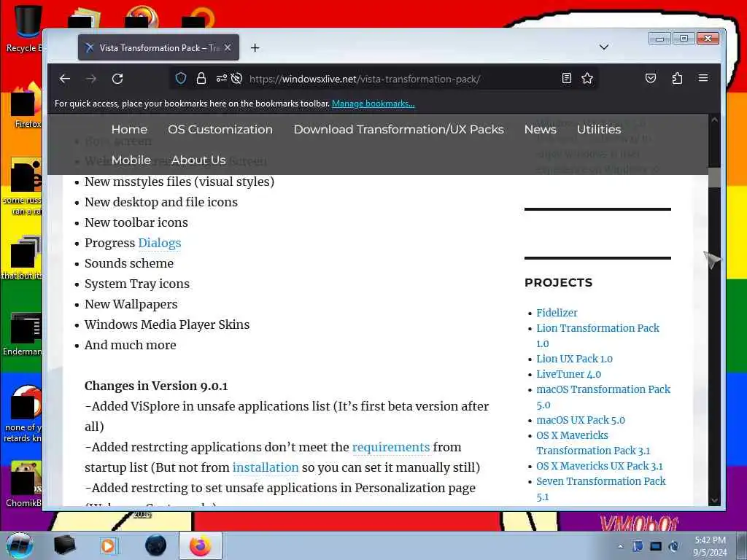The image size is (747, 560).
Task: Save page to Pocket
Action: click(x=650, y=78)
